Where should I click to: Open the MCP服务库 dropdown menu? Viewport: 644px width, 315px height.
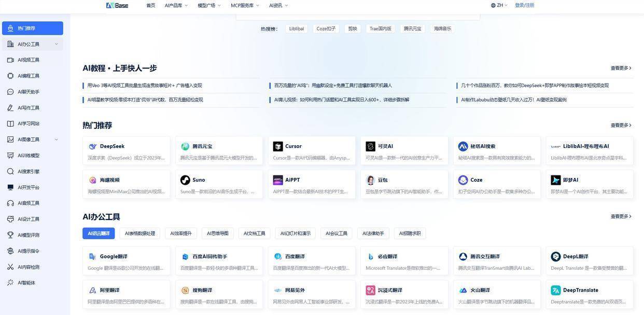(x=245, y=5)
